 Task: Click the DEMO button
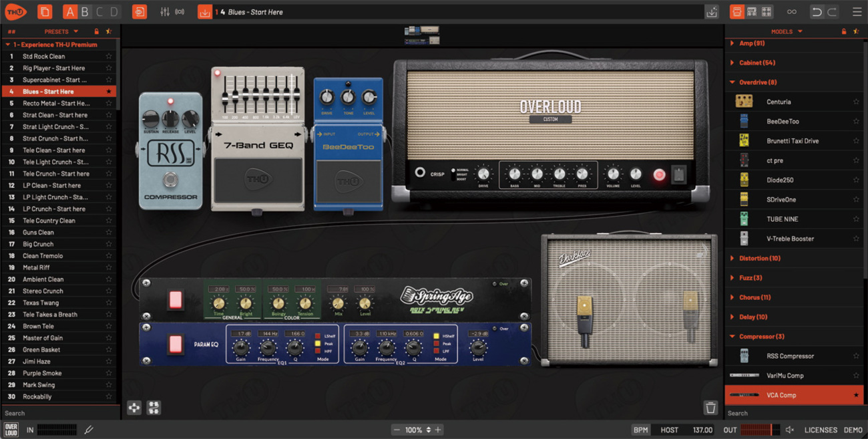[x=853, y=430]
